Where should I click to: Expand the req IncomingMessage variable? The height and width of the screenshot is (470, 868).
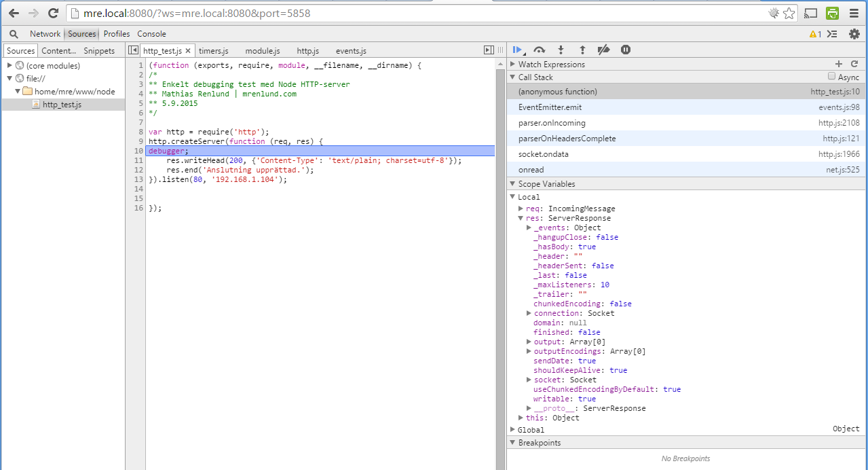click(x=521, y=209)
